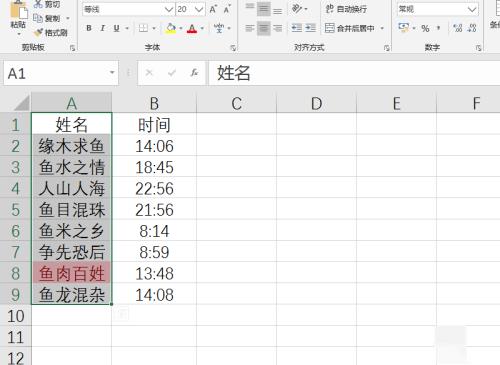Toggle align text right
This screenshot has height=365, width=500.
point(277,28)
